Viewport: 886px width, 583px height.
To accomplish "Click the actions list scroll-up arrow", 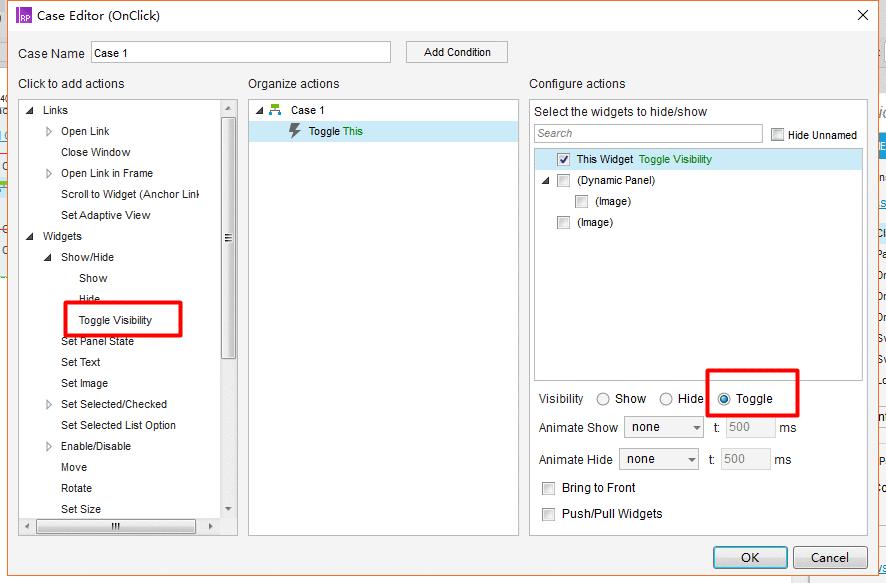I will pos(228,108).
